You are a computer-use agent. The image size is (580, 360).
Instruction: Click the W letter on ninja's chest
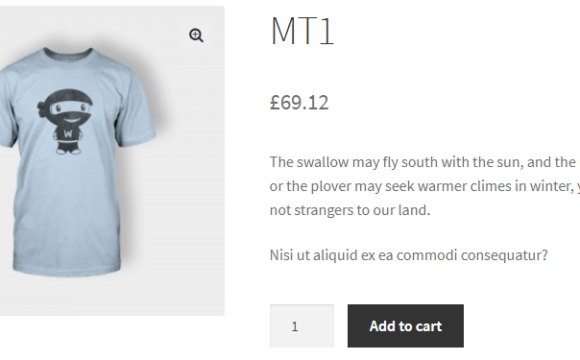pos(68,134)
